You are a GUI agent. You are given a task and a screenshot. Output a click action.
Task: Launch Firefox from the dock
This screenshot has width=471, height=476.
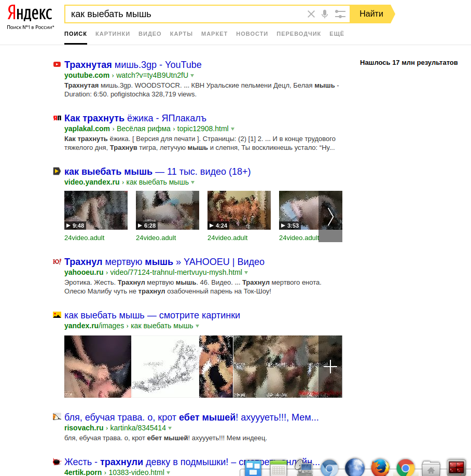380,467
